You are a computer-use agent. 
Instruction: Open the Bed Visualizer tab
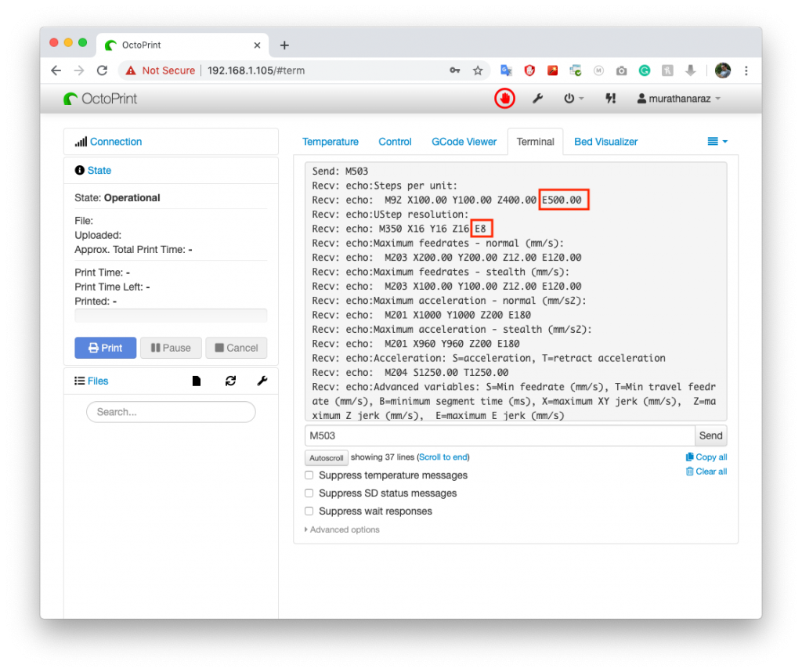point(605,142)
